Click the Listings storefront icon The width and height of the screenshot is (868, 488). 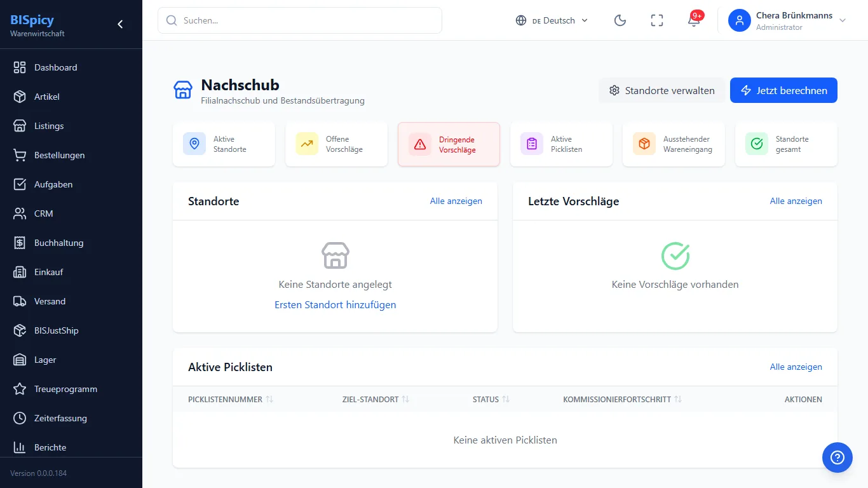click(x=20, y=126)
